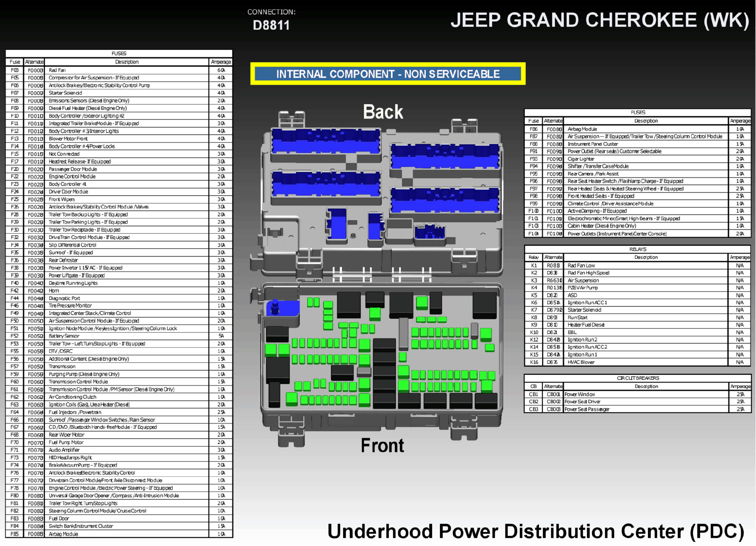The height and width of the screenshot is (546, 756).
Task: Click the Diagnostic Port description
Action: click(64, 298)
